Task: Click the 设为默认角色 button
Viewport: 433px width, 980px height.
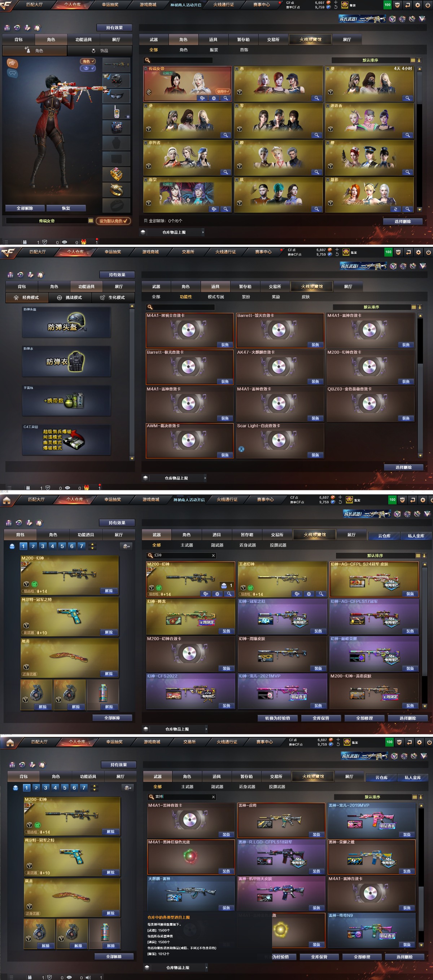Action: tap(113, 221)
